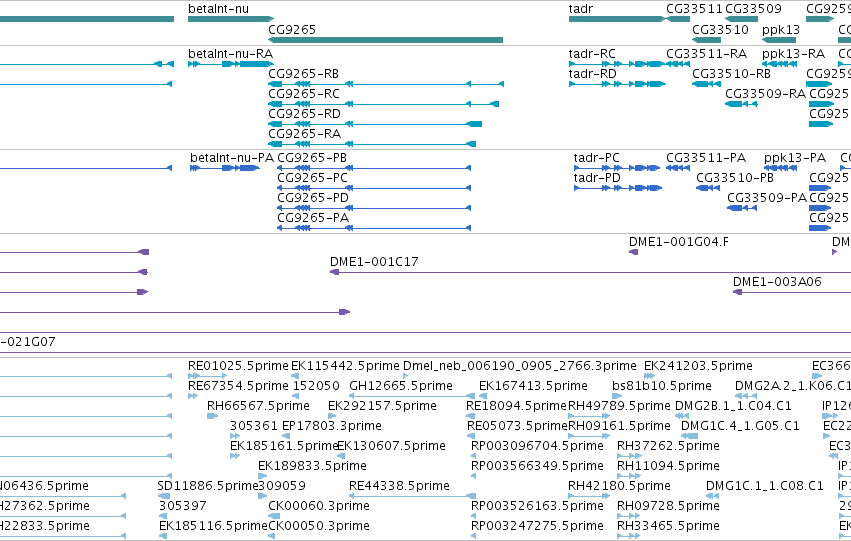This screenshot has height=541, width=851.
Task: Click the tadr-RC transcript label
Action: click(x=592, y=54)
